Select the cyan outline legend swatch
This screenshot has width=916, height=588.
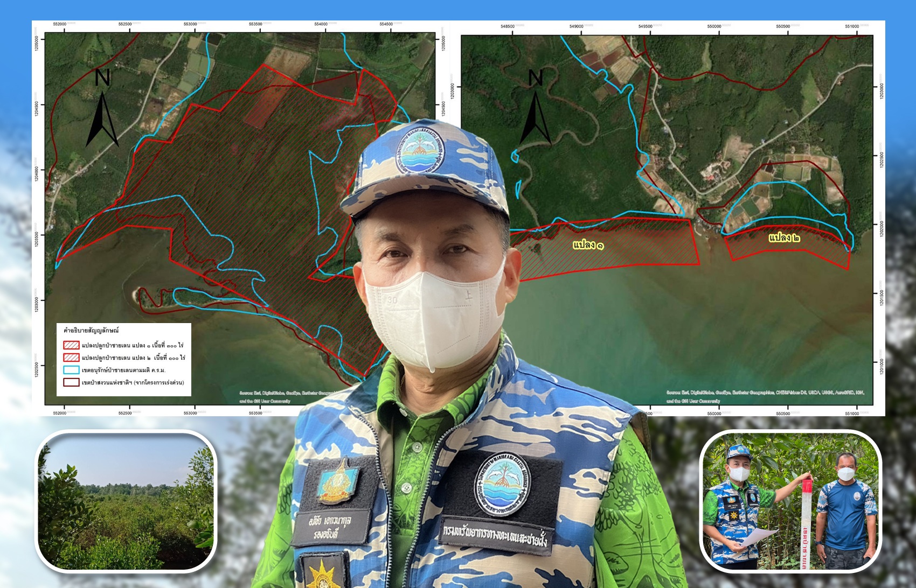(x=72, y=370)
